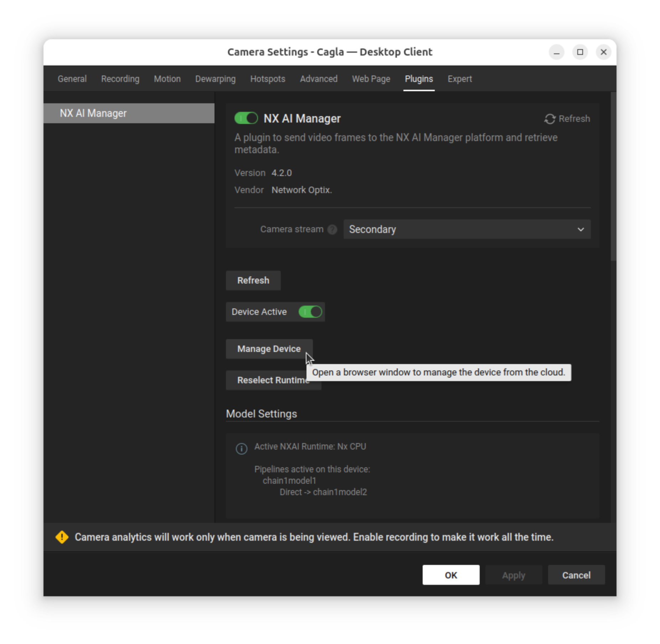Switch to the Recording tab
This screenshot has width=660, height=644.
(120, 79)
